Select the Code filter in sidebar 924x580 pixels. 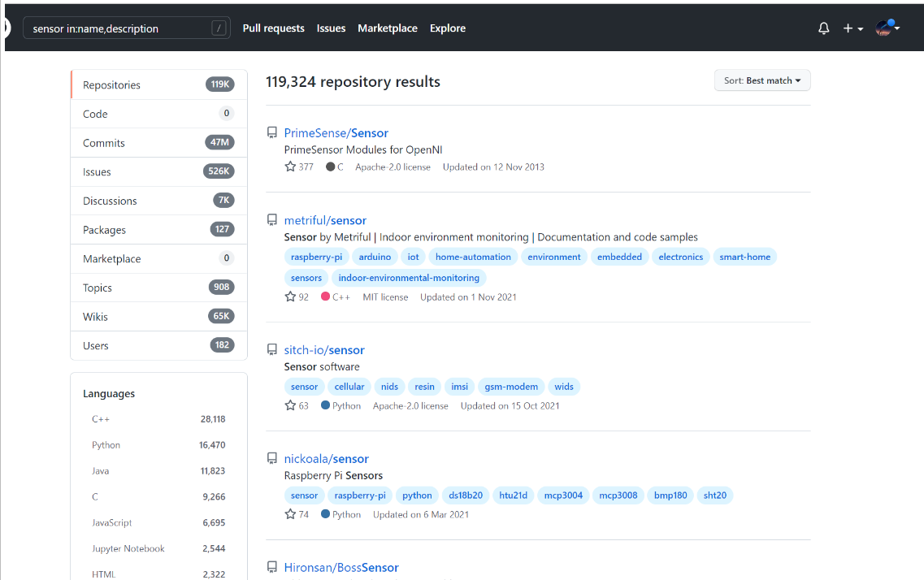158,114
